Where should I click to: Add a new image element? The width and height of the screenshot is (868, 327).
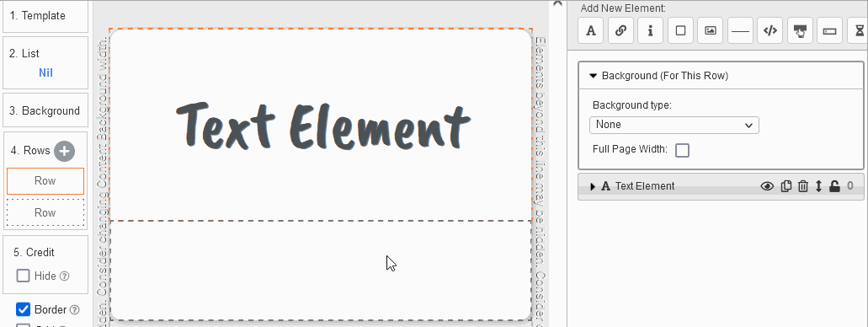click(711, 31)
